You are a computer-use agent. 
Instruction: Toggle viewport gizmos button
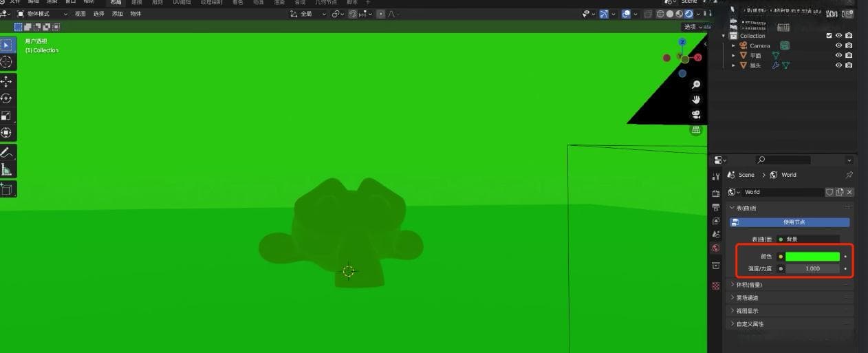(x=604, y=14)
